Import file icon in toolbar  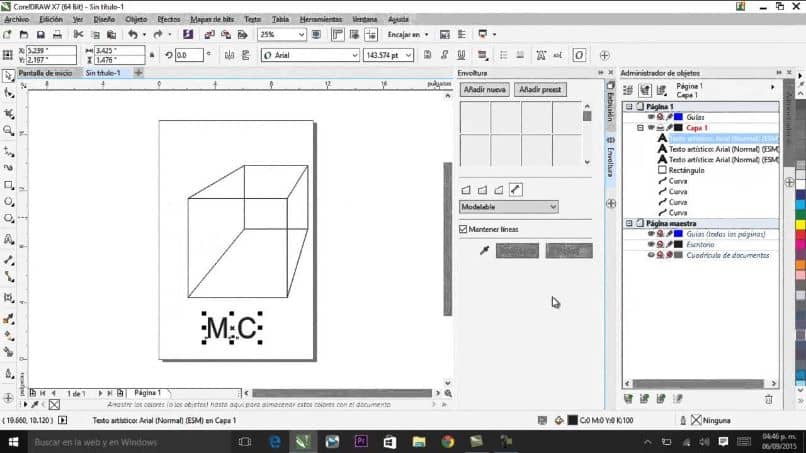click(209, 34)
